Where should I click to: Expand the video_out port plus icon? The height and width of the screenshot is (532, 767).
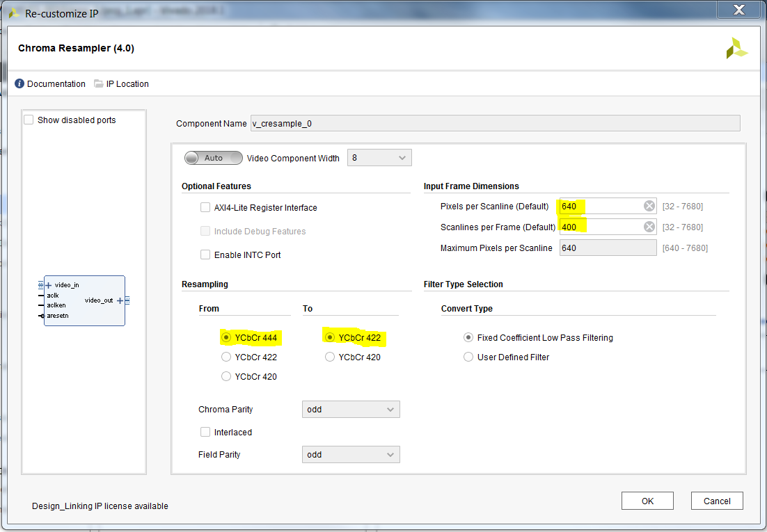pos(120,300)
